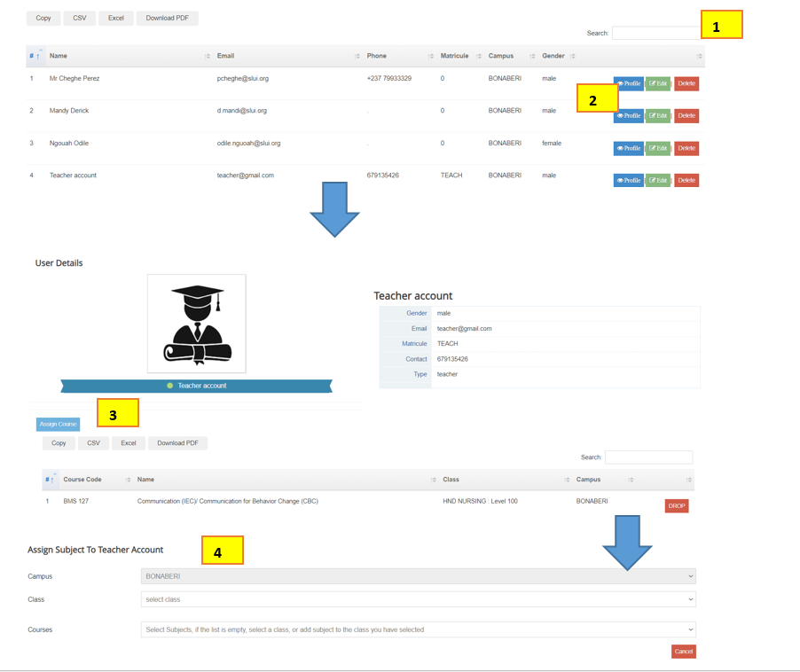Click the Assign Course button
Screen dimensions: 800x672
point(58,425)
